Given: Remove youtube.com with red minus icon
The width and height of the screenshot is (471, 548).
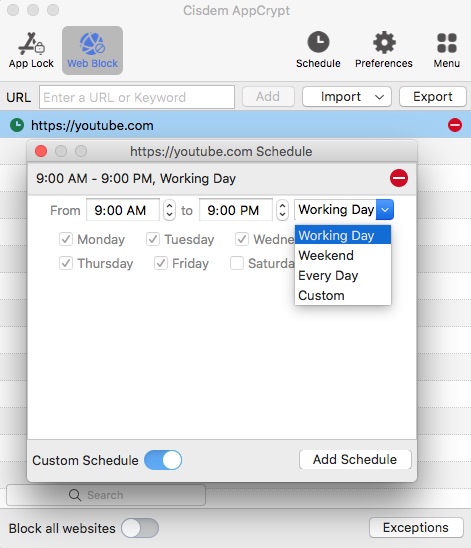Looking at the screenshot, I should [x=455, y=125].
